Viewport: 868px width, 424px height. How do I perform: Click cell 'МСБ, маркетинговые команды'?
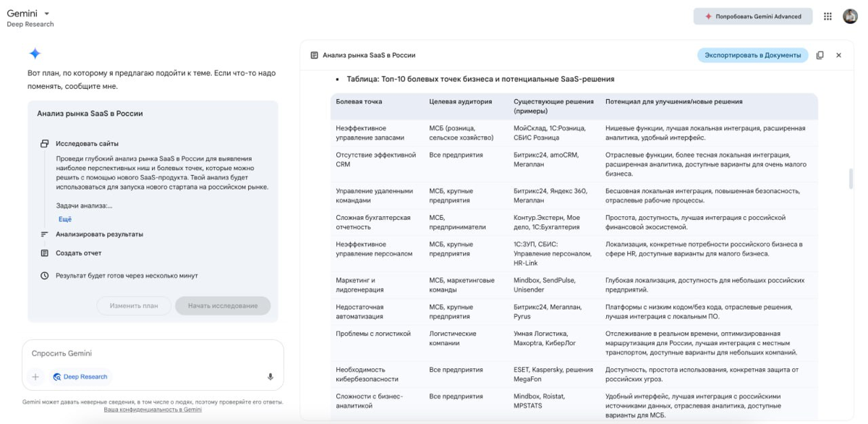[x=462, y=284]
